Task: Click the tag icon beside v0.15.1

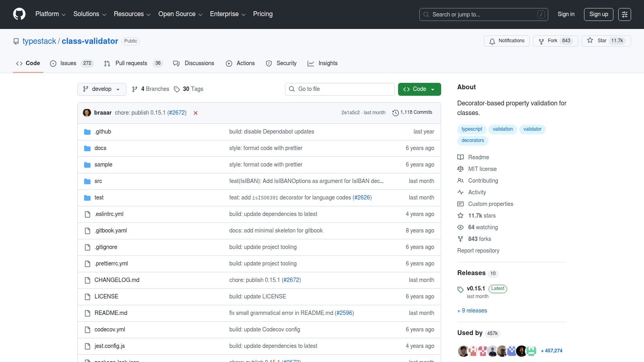Action: pos(460,289)
